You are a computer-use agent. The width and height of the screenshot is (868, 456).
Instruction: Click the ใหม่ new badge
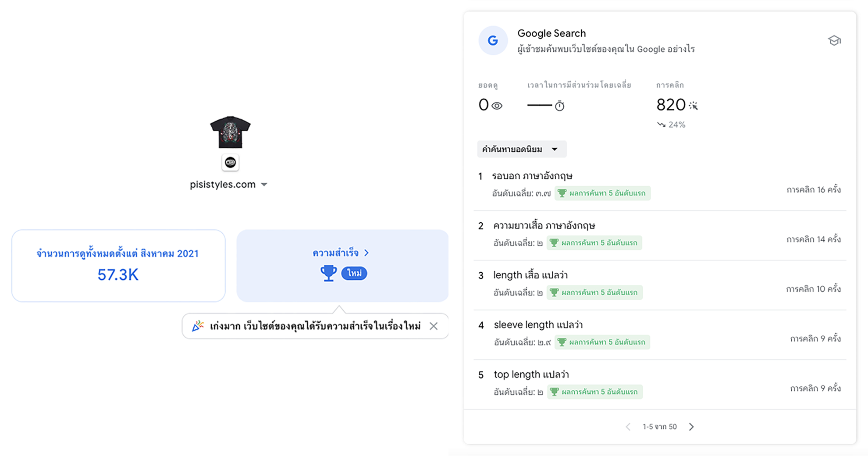pyautogui.click(x=354, y=273)
